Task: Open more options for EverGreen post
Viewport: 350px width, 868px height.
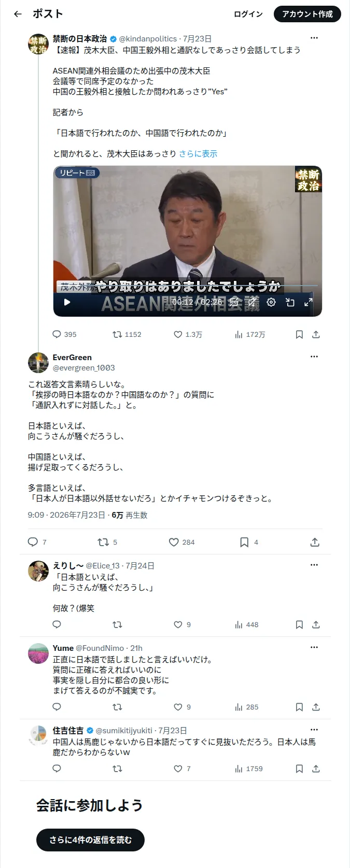Action: (314, 357)
